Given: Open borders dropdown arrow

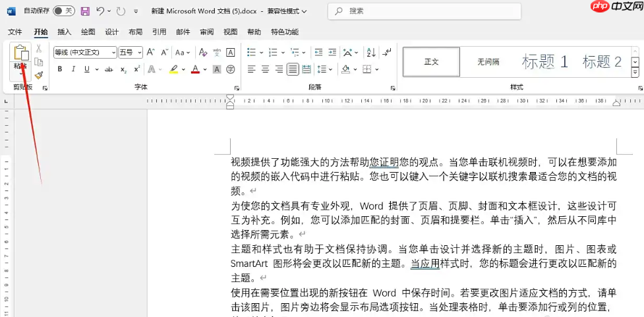Looking at the screenshot, I should click(x=376, y=69).
